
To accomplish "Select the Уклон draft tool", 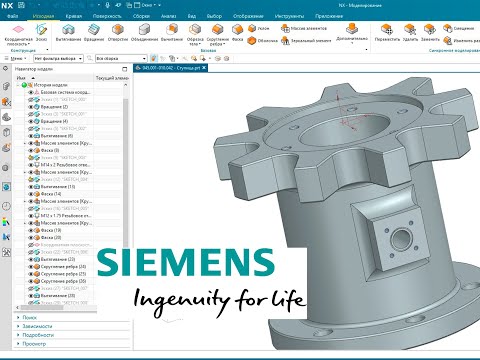I will point(258,29).
